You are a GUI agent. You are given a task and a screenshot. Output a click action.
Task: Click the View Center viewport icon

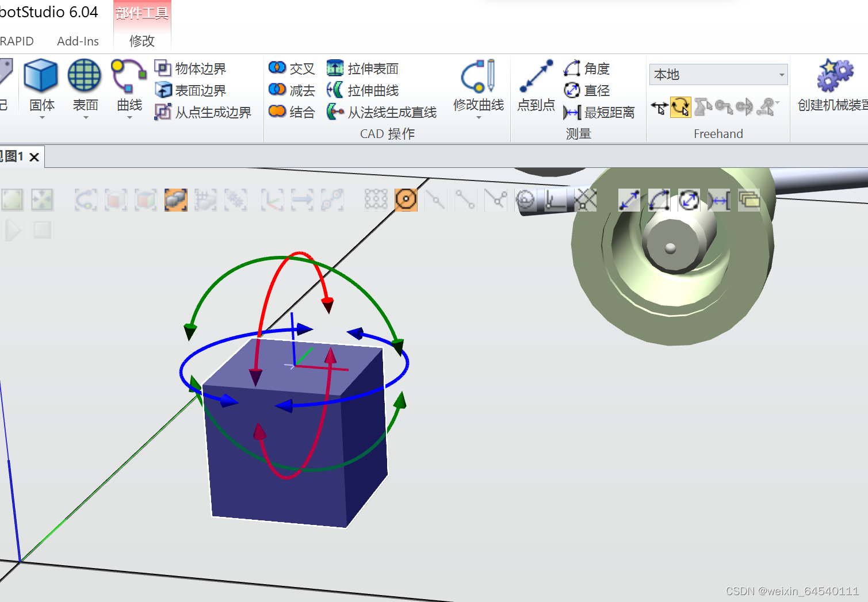[x=42, y=200]
